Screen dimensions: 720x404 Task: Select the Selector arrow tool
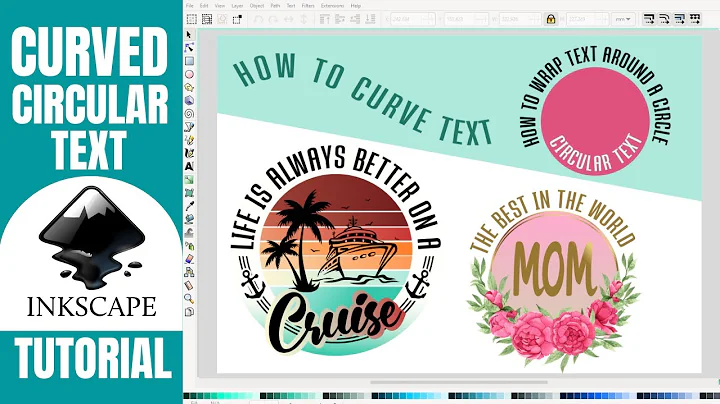[x=189, y=35]
